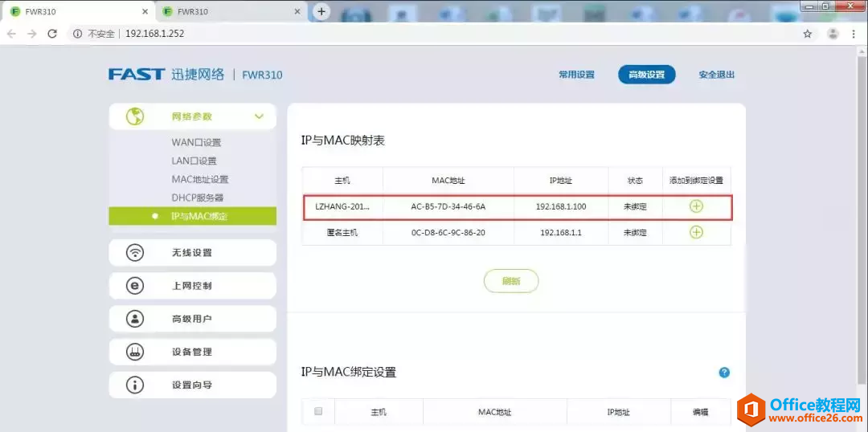Screen dimensions: 868x432
Task: Open the Chrome profile avatar icon
Action: click(833, 34)
